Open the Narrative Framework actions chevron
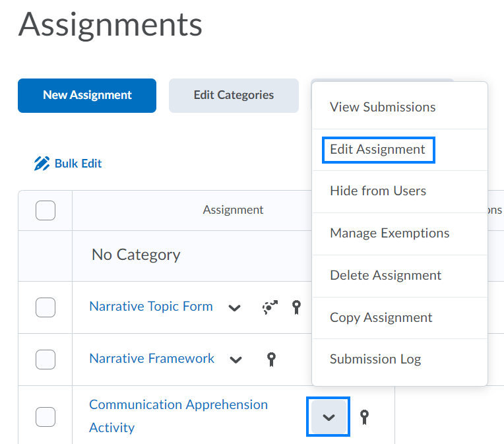The image size is (504, 444). click(x=236, y=360)
